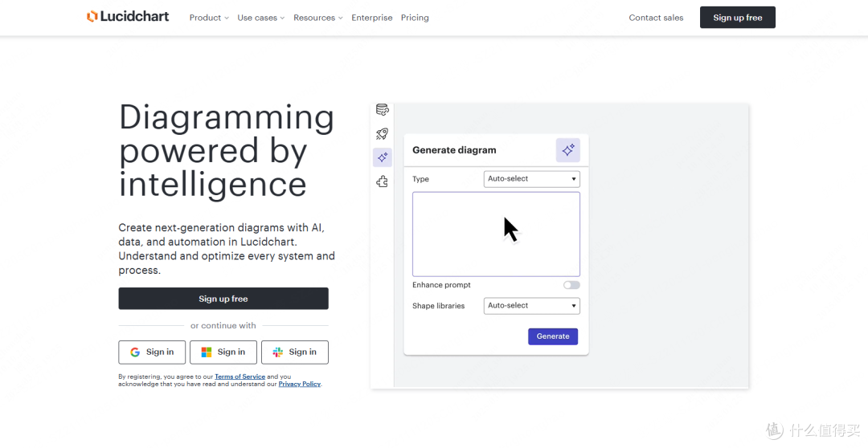Open the Shape libraries Auto-select dropdown
Image resolution: width=868 pixels, height=448 pixels.
click(532, 305)
